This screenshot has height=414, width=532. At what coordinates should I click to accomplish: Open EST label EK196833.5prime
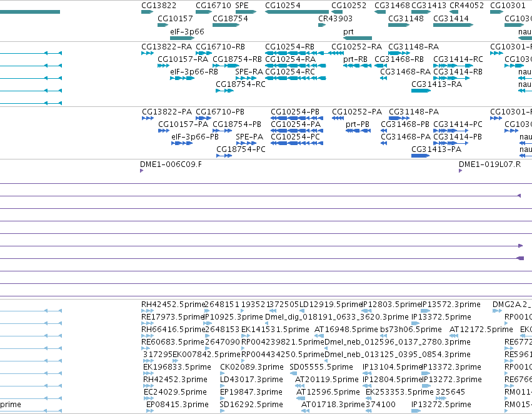tap(177, 367)
